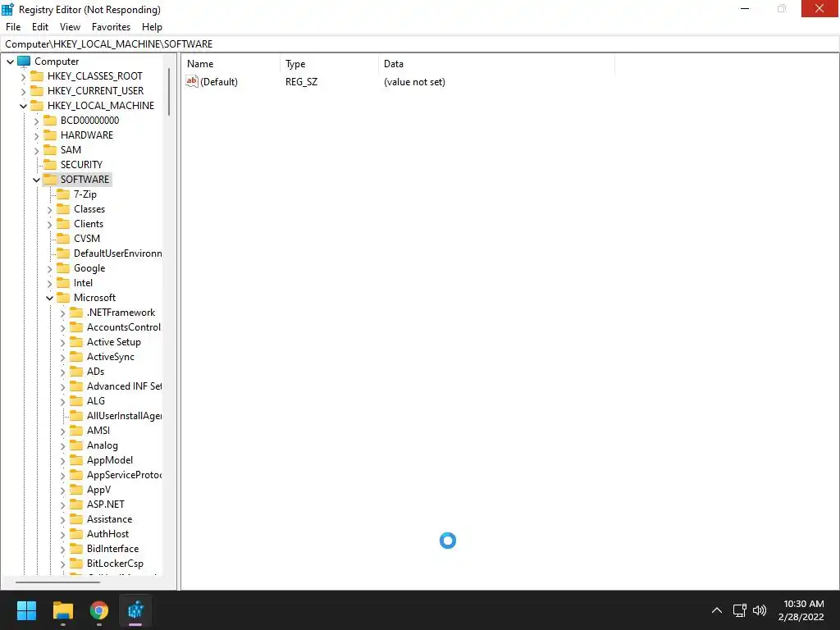The height and width of the screenshot is (630, 840).
Task: Click the 7-Zip folder icon
Action: coord(63,194)
